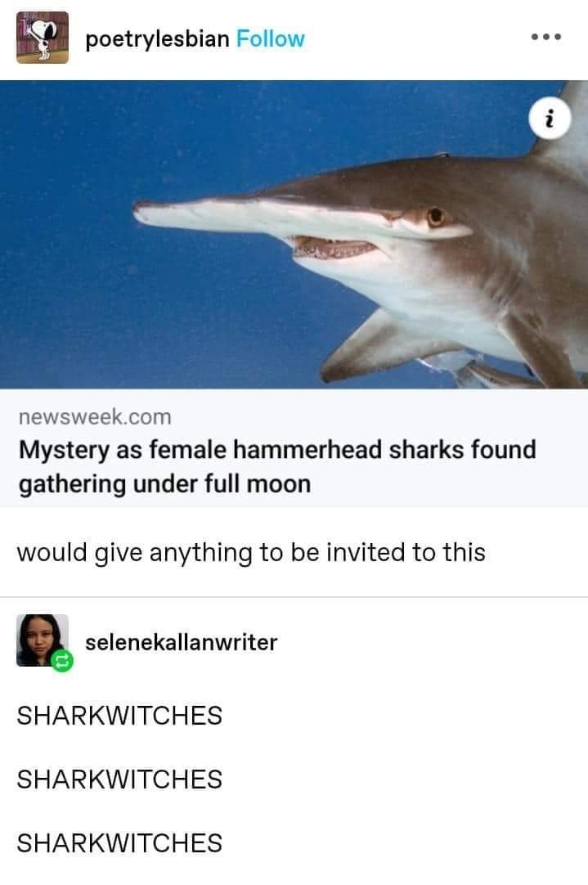This screenshot has width=588, height=885.
Task: Click the green reblog badge icon
Action: tap(62, 661)
